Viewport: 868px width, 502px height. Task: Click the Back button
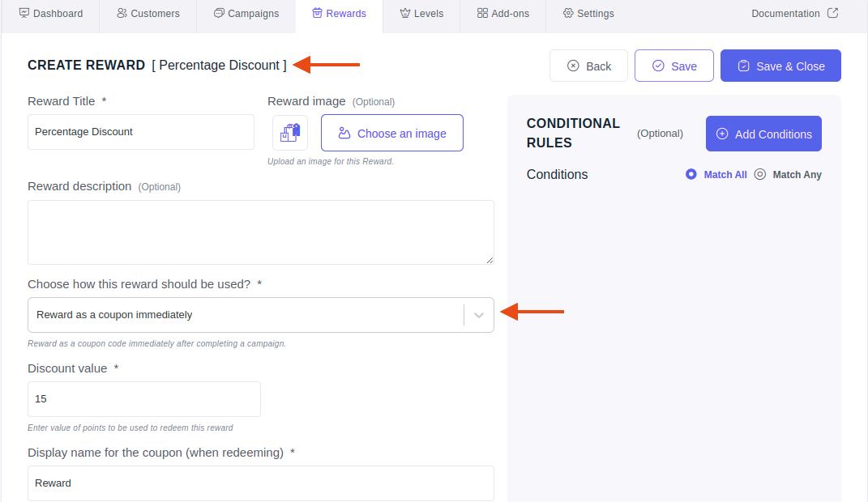pyautogui.click(x=588, y=66)
